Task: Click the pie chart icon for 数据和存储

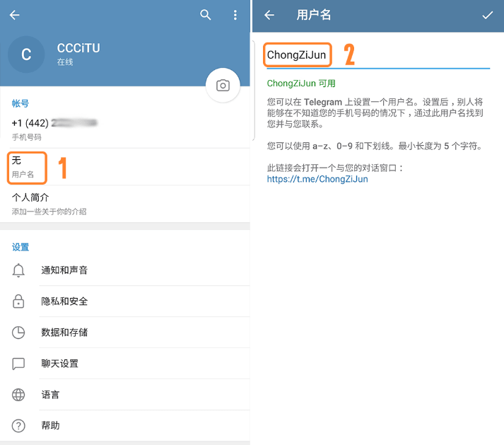Action: pos(18,333)
